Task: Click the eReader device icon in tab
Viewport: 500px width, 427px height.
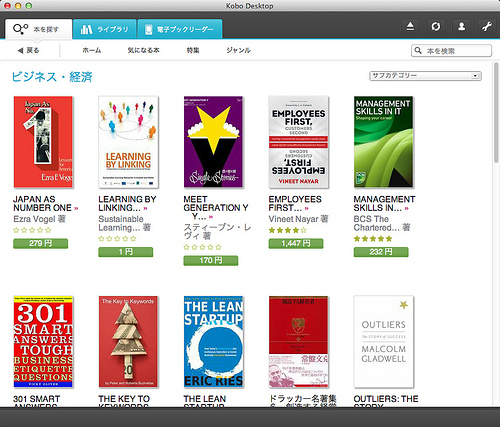Action: click(x=149, y=29)
